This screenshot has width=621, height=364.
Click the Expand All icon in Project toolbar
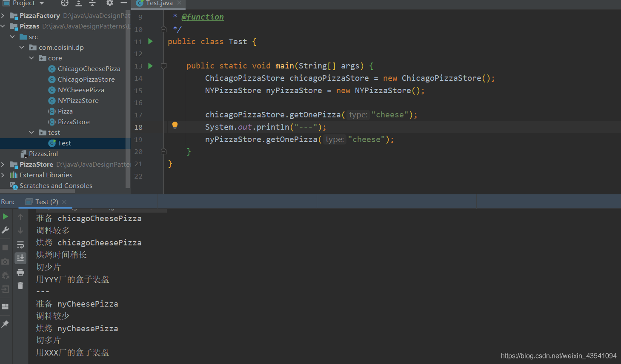(79, 3)
